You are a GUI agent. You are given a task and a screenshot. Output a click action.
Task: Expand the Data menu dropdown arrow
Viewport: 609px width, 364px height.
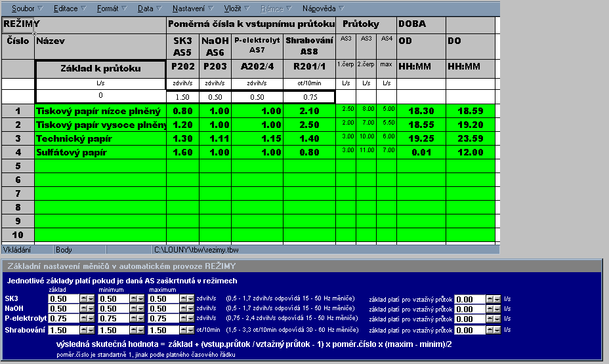[x=159, y=9]
